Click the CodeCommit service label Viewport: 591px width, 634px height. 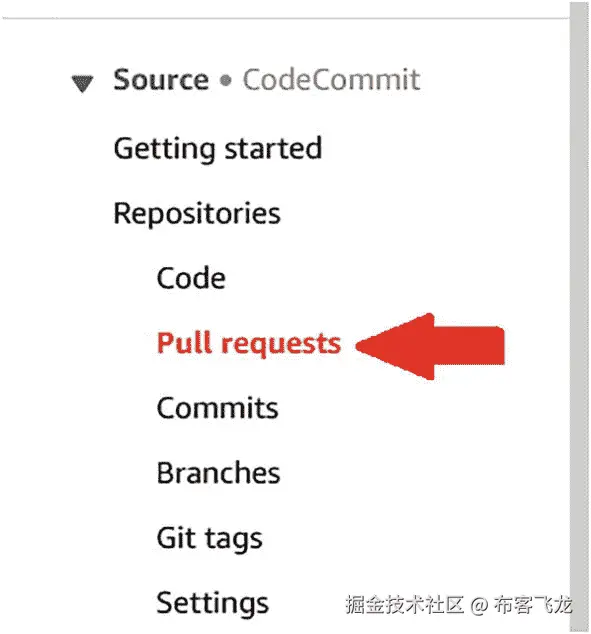coord(331,80)
